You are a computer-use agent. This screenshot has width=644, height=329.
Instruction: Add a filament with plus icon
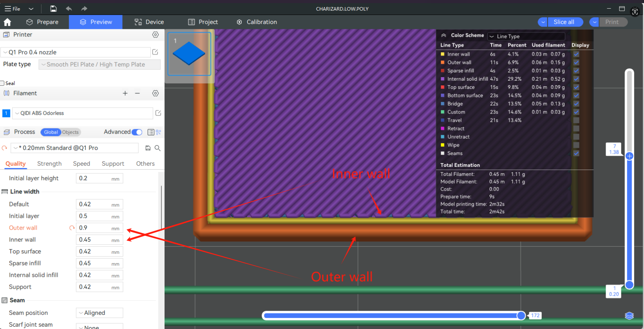pos(125,93)
